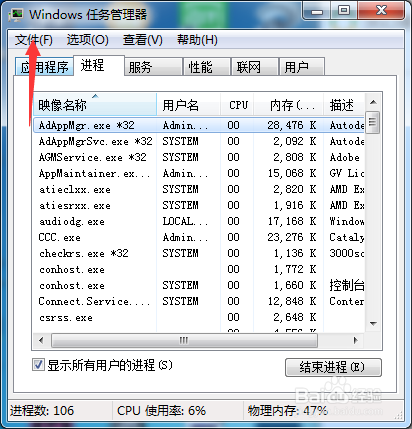Switch to the 进程 tab
Viewport: 412px width, 429px height.
click(x=99, y=65)
